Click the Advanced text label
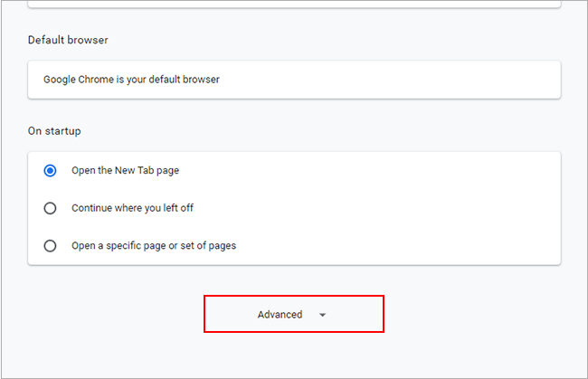 coord(280,315)
